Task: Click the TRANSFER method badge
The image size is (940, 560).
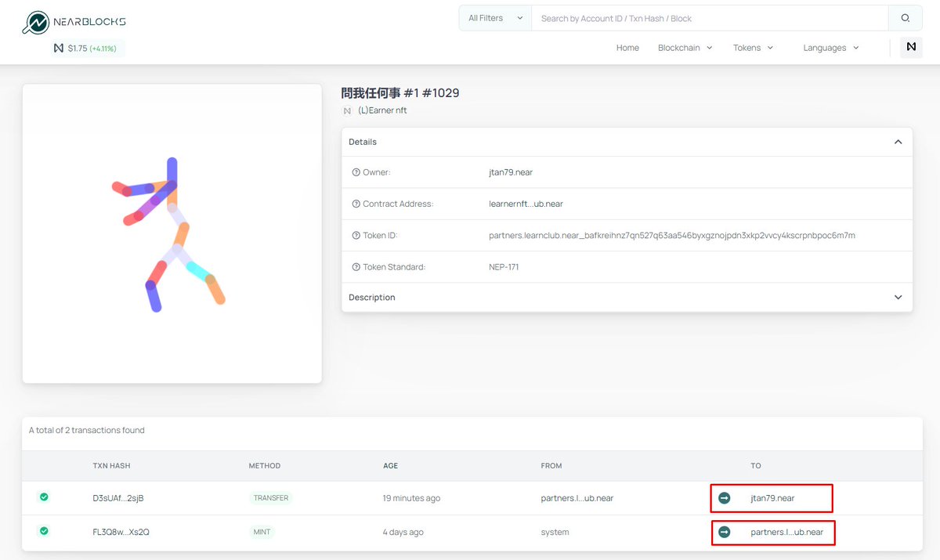Action: pos(271,498)
